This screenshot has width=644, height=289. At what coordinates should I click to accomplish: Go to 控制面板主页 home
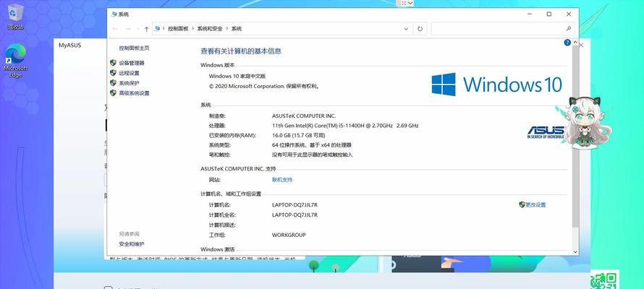(x=134, y=48)
